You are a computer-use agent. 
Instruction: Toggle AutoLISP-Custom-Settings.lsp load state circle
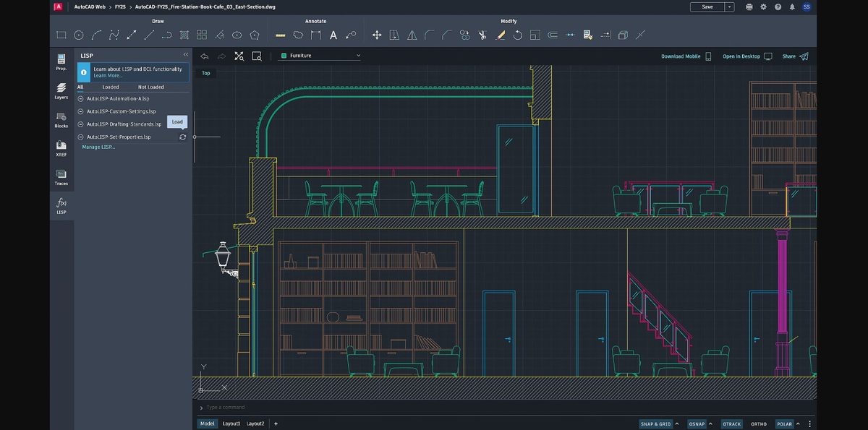(x=81, y=111)
